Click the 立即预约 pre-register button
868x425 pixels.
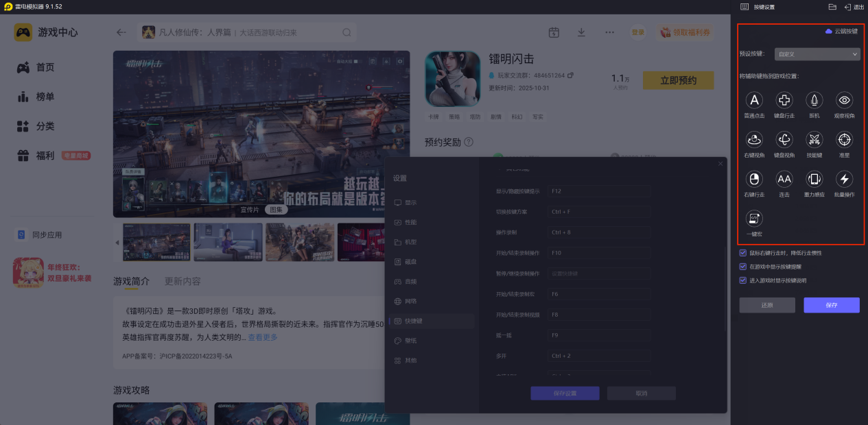pos(678,80)
